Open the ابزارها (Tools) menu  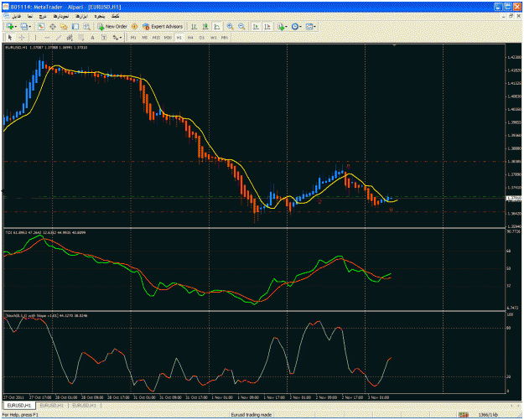pos(81,16)
